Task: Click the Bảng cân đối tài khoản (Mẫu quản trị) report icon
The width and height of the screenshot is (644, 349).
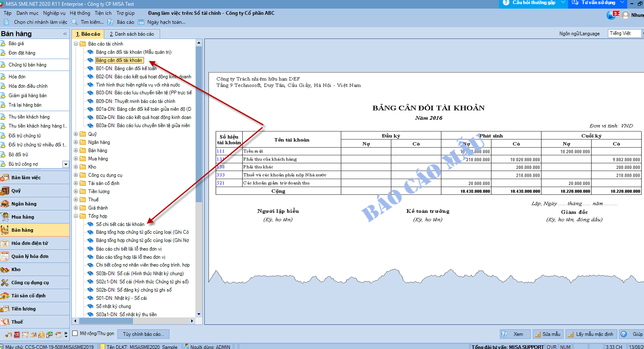Action: pyautogui.click(x=90, y=52)
